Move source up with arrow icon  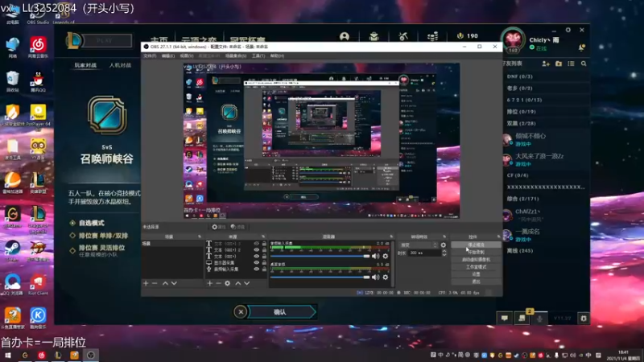point(237,283)
